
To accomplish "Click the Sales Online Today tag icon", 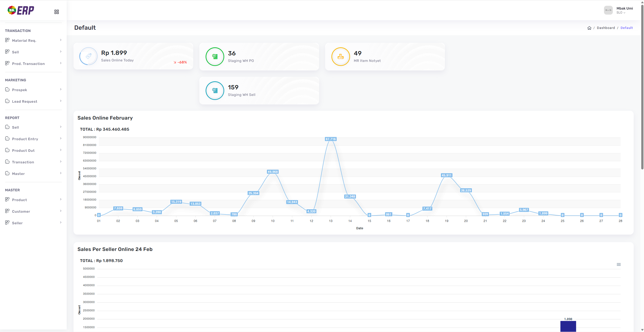I will [x=89, y=56].
